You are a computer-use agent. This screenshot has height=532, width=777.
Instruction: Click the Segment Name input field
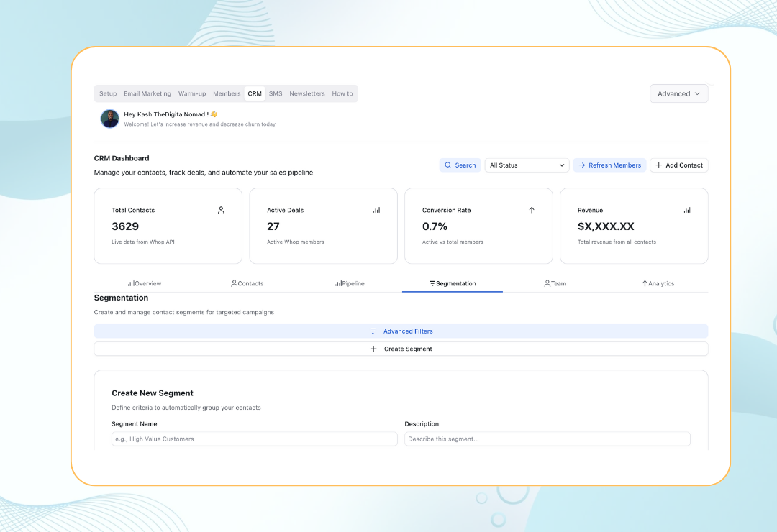click(x=254, y=439)
